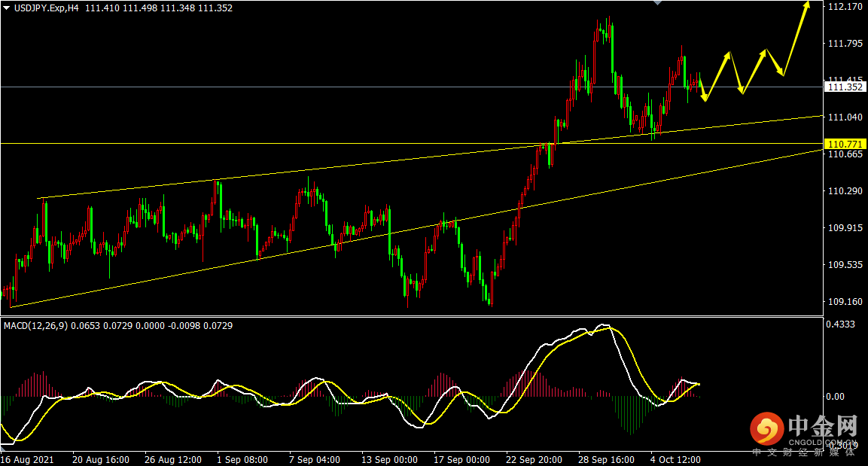
Task: Click the 16 Aug 2021 date label
Action: 27,460
